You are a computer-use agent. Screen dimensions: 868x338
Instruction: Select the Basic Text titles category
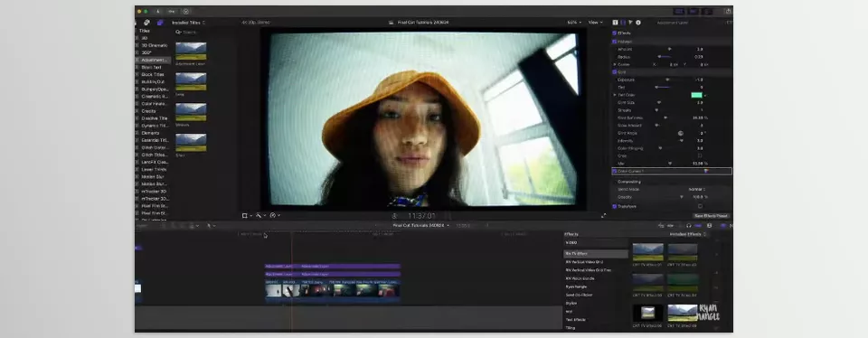[x=151, y=68]
